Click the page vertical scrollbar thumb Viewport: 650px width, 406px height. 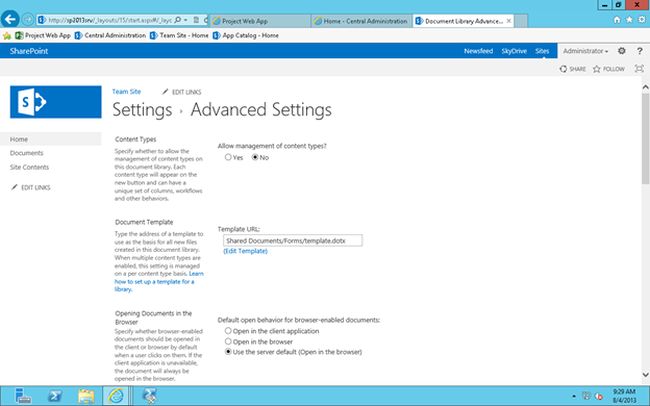pos(645,139)
